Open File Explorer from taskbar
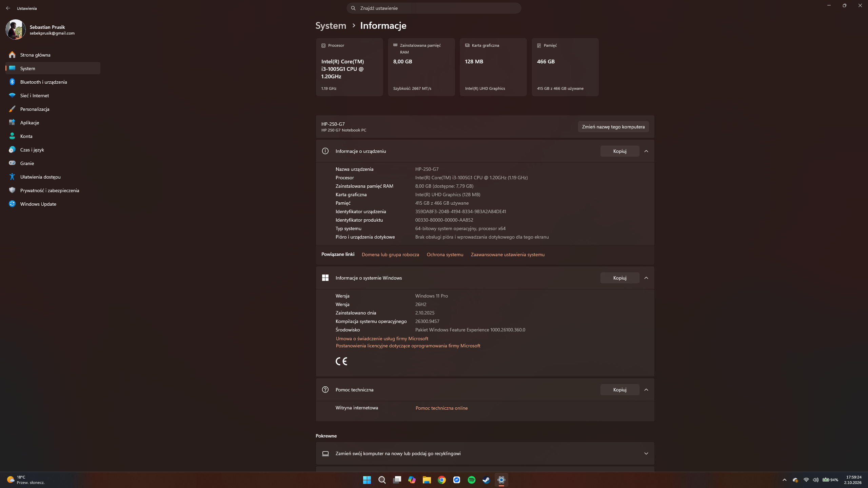The image size is (868, 488). click(x=427, y=480)
